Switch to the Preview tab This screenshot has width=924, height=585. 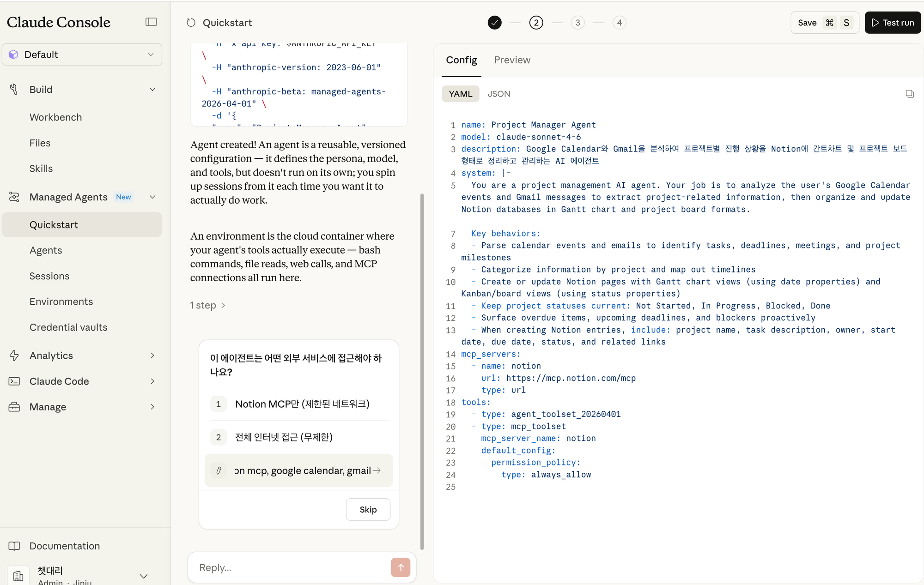(512, 60)
